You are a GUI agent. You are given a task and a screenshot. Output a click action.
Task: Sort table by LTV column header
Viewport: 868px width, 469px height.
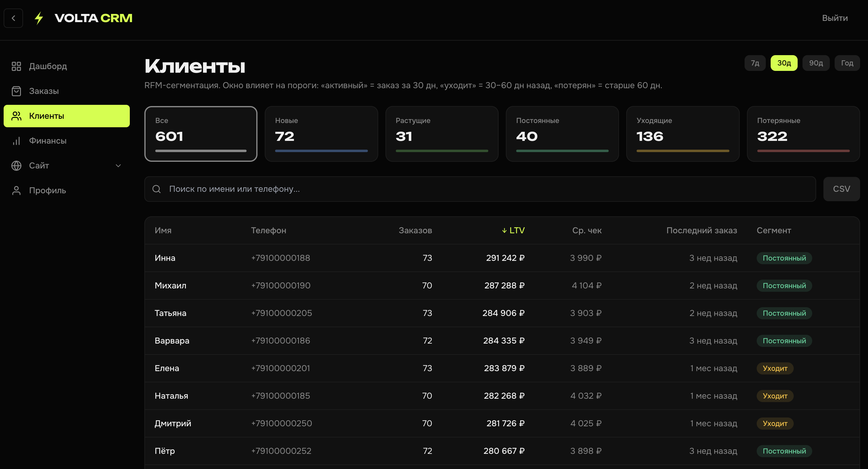pyautogui.click(x=513, y=231)
